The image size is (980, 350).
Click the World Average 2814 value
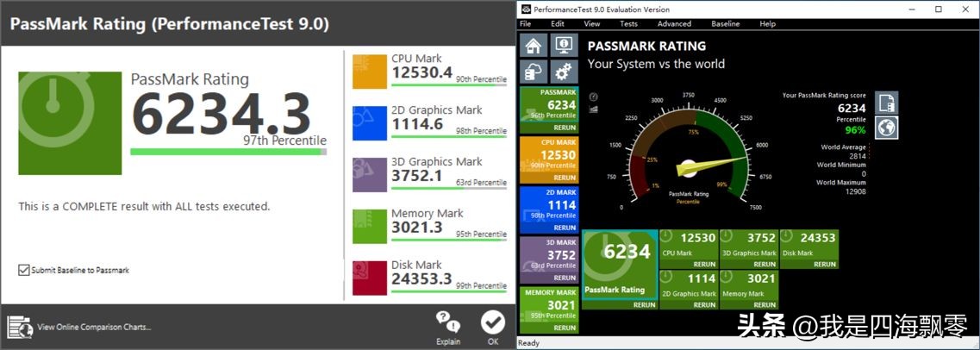(x=857, y=156)
